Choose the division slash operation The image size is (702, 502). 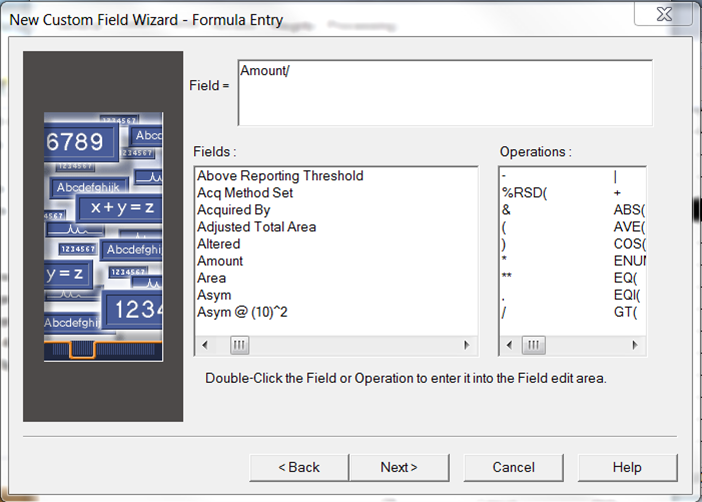click(x=504, y=312)
